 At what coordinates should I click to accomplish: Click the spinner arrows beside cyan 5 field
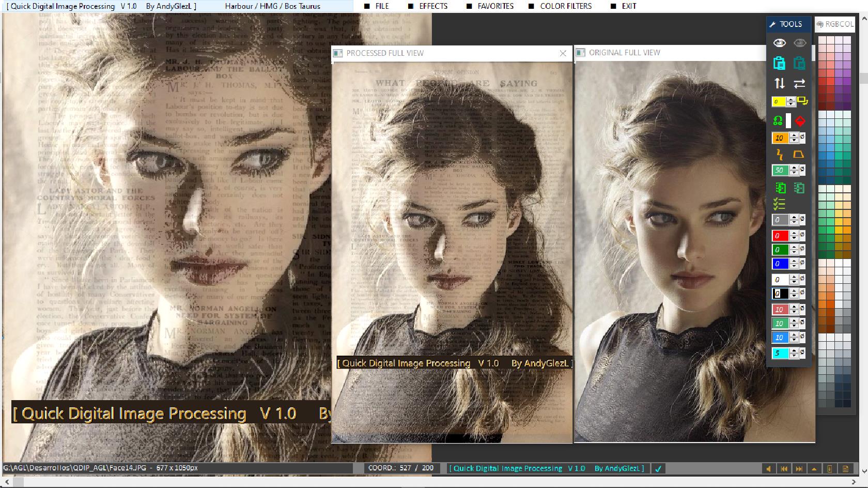click(795, 354)
